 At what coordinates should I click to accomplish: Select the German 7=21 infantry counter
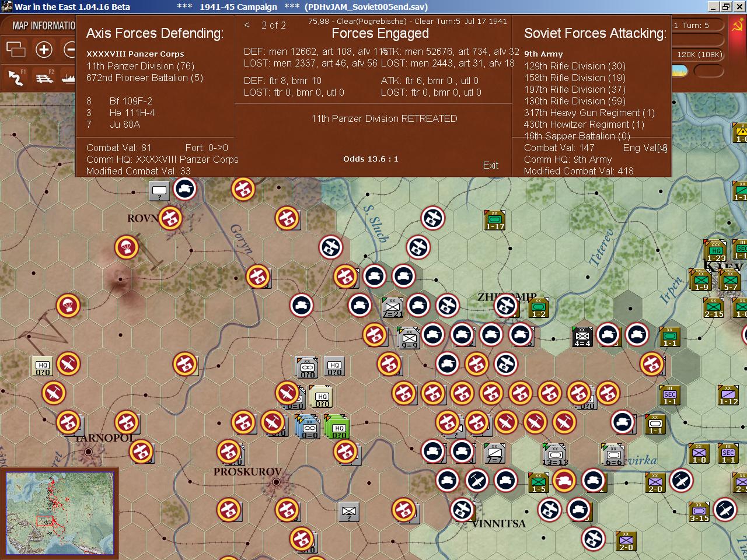coord(392,307)
